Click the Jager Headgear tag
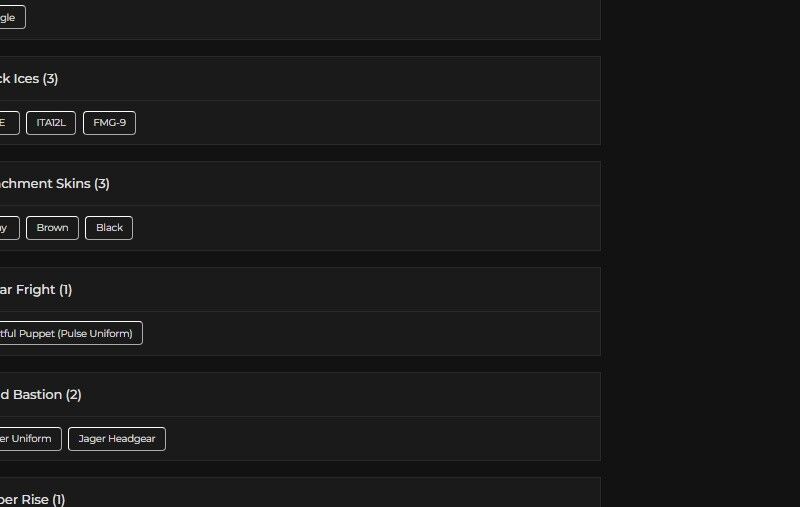800x507 pixels. pyautogui.click(x=117, y=439)
